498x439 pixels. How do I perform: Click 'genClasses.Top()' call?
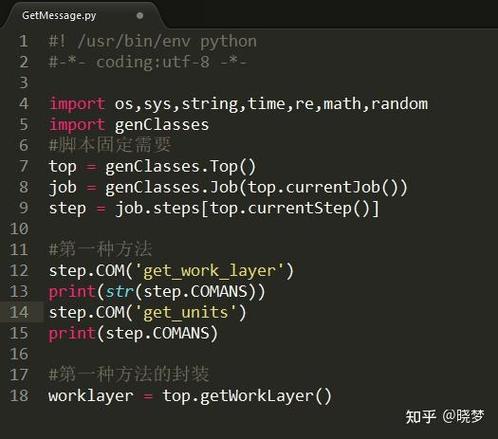[181, 167]
